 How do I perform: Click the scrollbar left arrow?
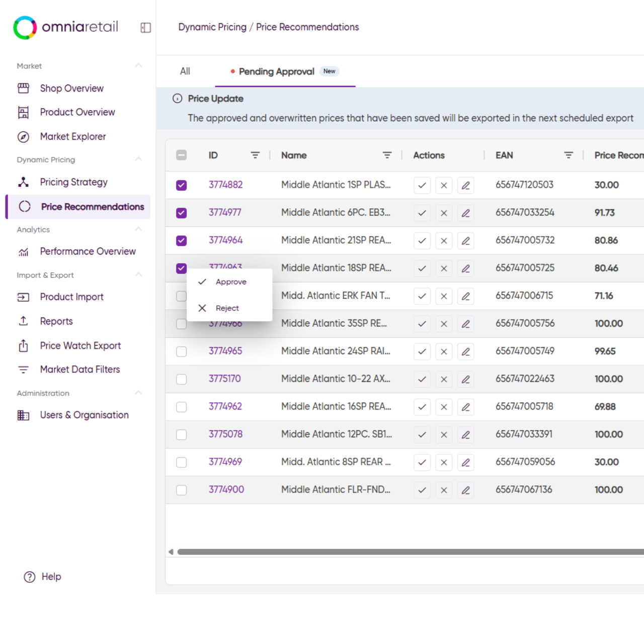[171, 552]
